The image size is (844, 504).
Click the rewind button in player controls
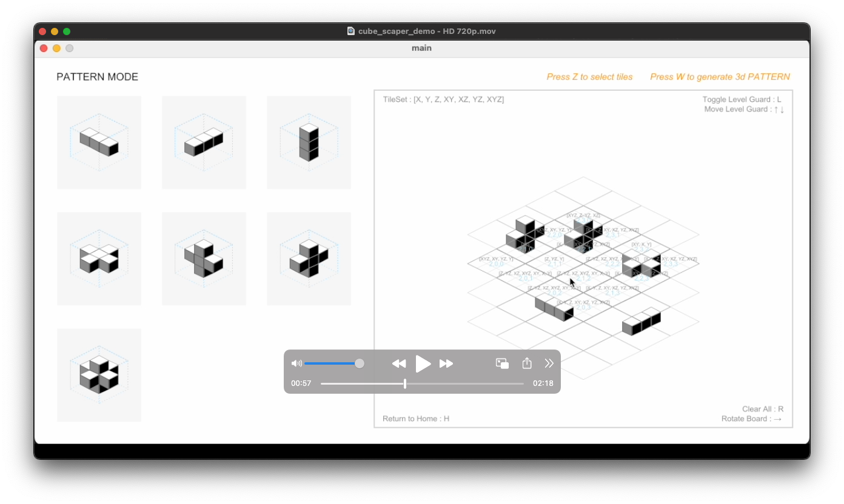click(x=399, y=363)
